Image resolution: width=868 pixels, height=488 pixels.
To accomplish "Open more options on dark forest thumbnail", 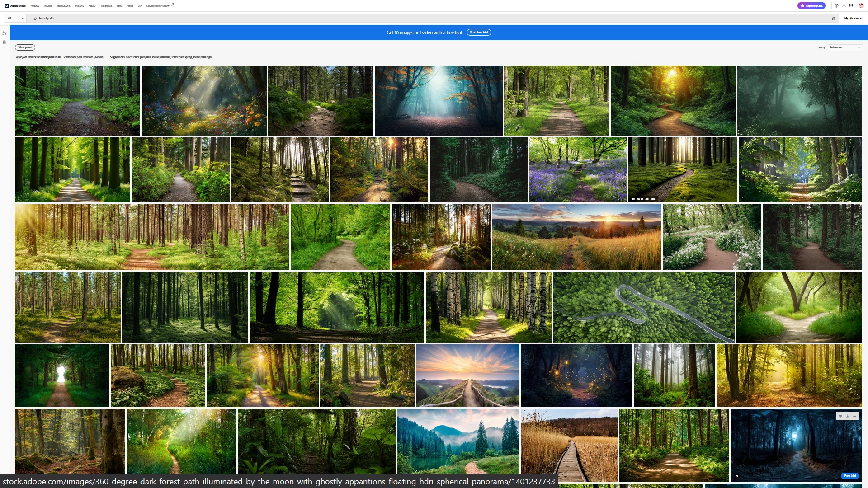I will click(x=854, y=416).
